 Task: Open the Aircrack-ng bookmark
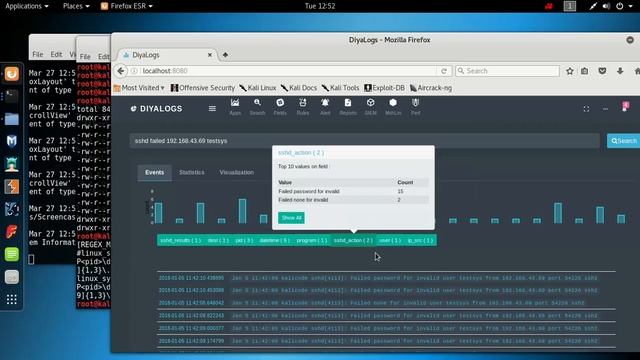tap(431, 88)
